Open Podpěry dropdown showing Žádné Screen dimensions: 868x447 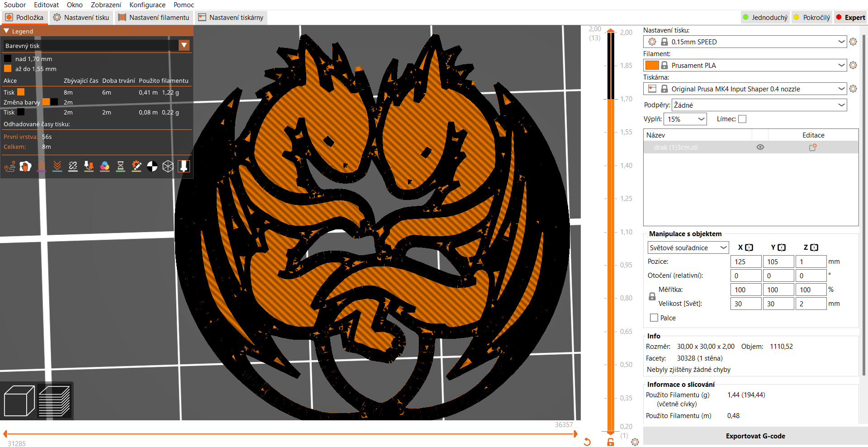(x=759, y=105)
